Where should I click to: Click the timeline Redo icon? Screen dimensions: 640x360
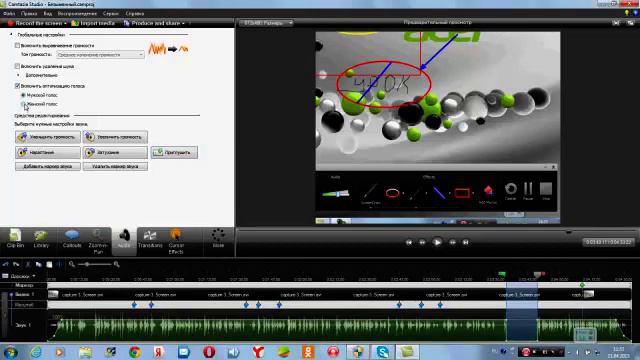(16, 264)
